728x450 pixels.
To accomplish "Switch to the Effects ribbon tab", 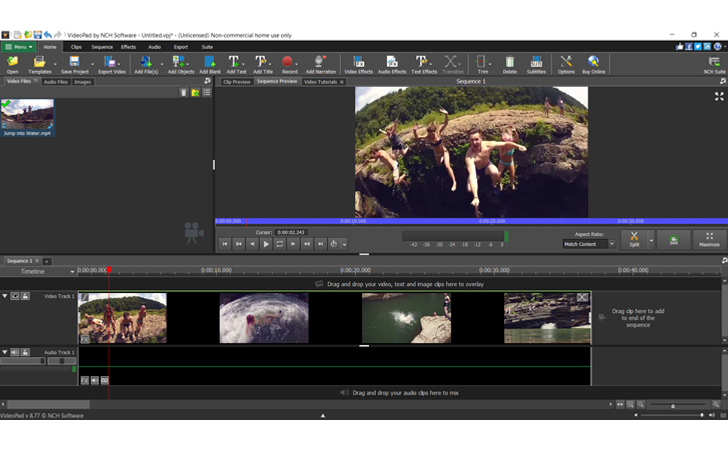I will point(128,47).
